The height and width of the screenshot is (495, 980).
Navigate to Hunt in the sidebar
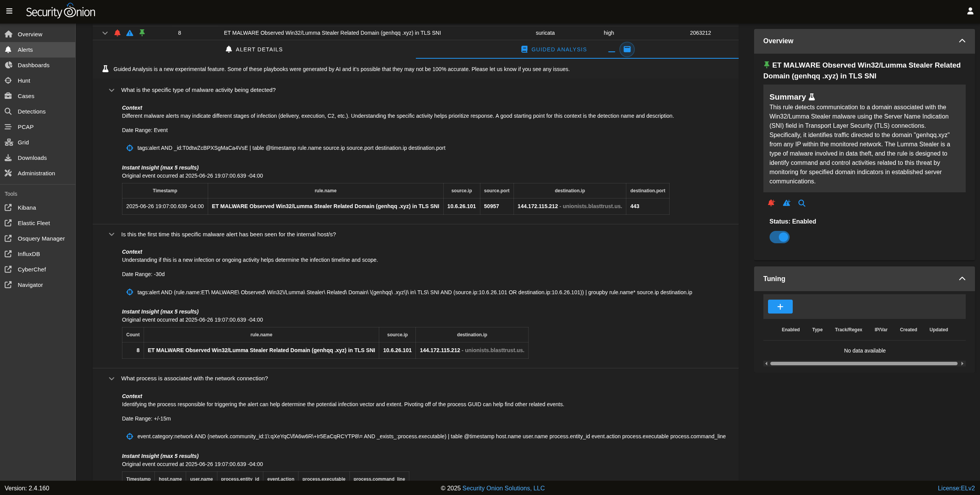click(x=37, y=80)
